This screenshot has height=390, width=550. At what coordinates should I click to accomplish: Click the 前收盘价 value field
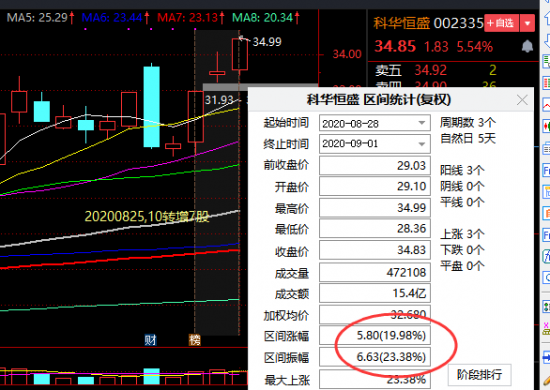(x=375, y=165)
